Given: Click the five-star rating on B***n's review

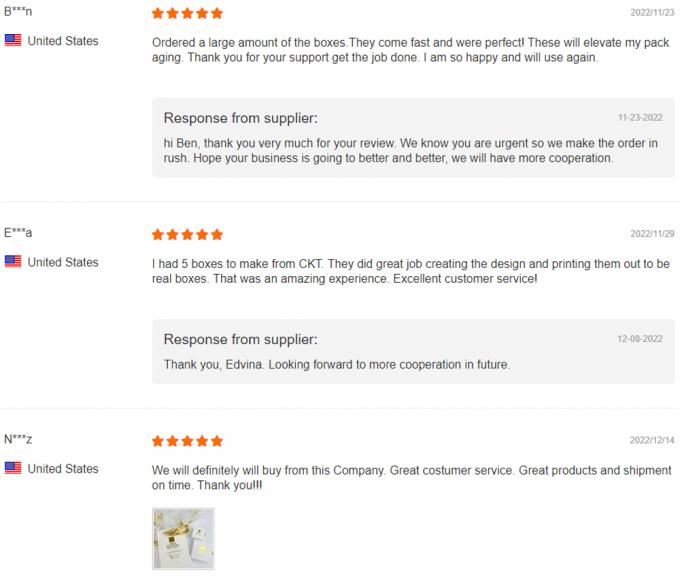Looking at the screenshot, I should (x=187, y=14).
